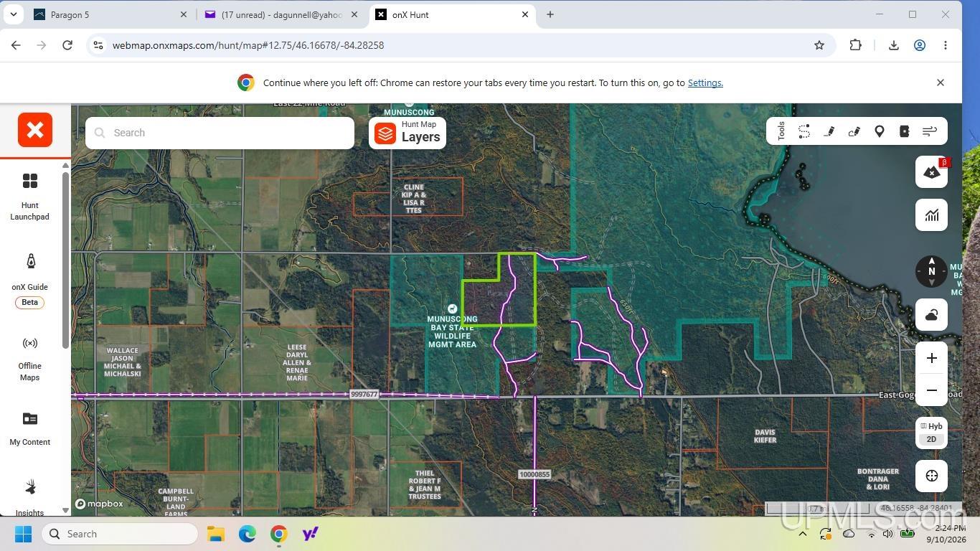Reset map orientation with north compass

(x=931, y=271)
